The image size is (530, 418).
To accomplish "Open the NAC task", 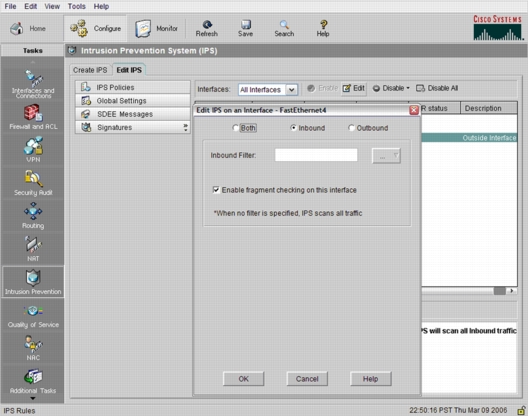I will pyautogui.click(x=33, y=348).
